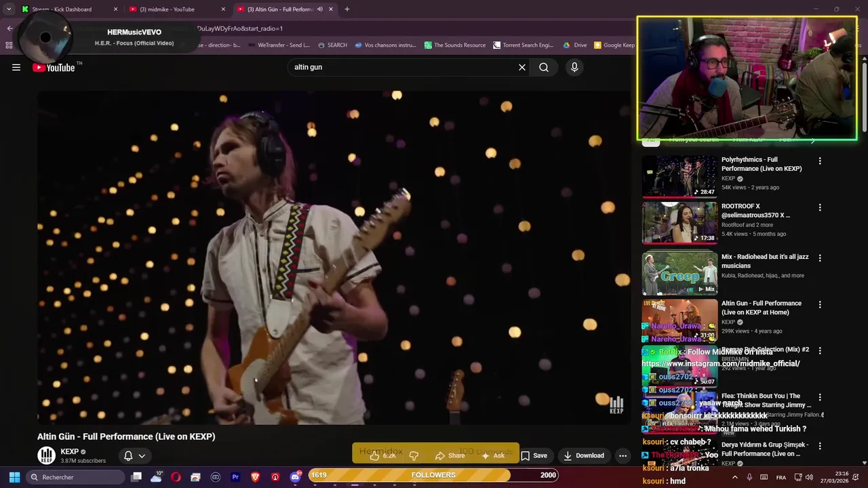Click the Share button
Screen dimensions: 868x488
(450, 455)
